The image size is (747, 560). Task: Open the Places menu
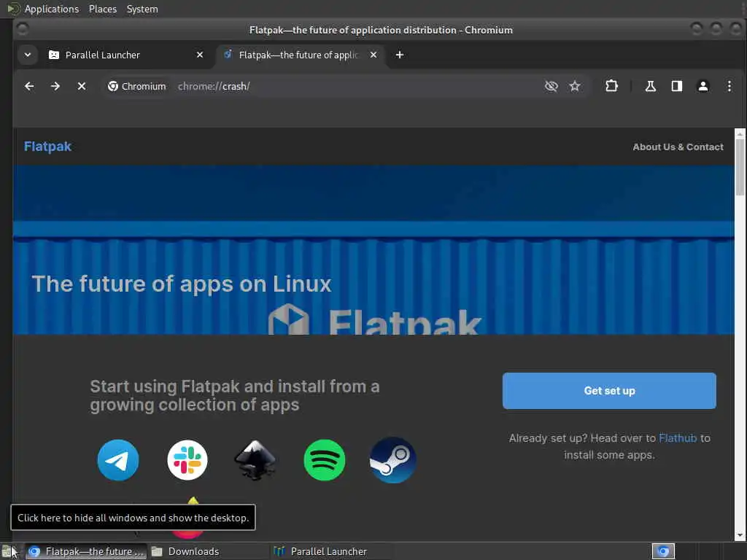(103, 9)
